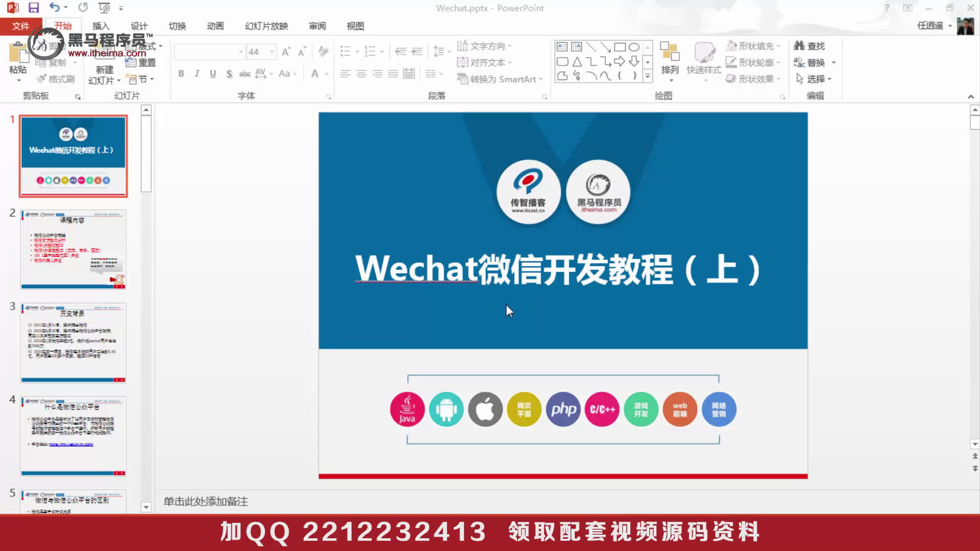Open Shape Outline (形状轮廓) dropdown
Image resolution: width=980 pixels, height=551 pixels.
pos(753,62)
